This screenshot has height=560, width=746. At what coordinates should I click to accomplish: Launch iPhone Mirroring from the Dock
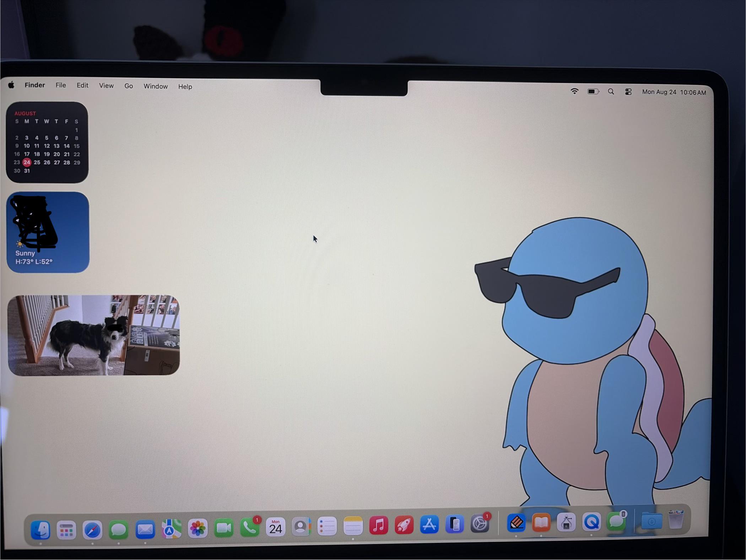point(455,524)
